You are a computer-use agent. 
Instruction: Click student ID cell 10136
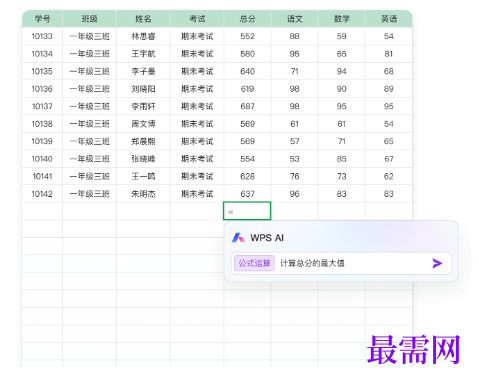point(42,89)
